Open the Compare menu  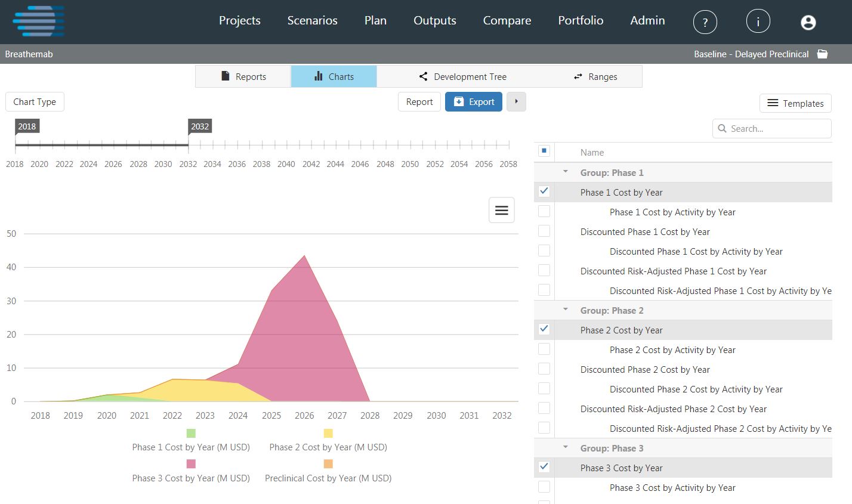[507, 20]
